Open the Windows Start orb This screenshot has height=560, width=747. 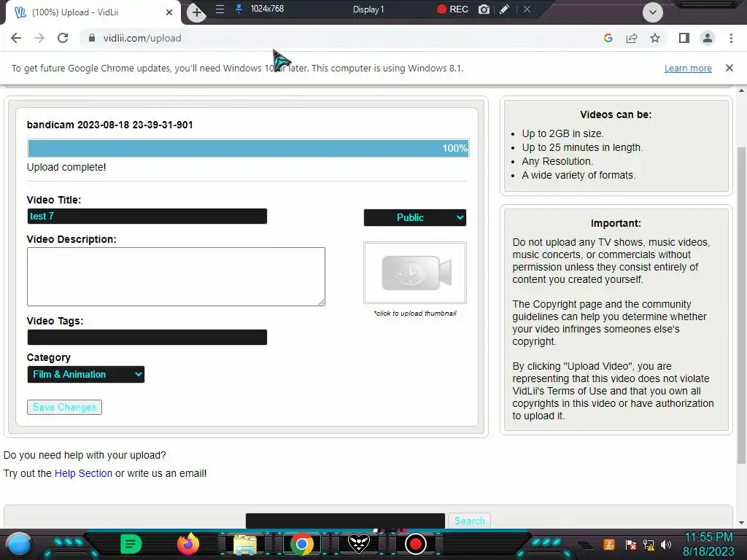tap(19, 544)
